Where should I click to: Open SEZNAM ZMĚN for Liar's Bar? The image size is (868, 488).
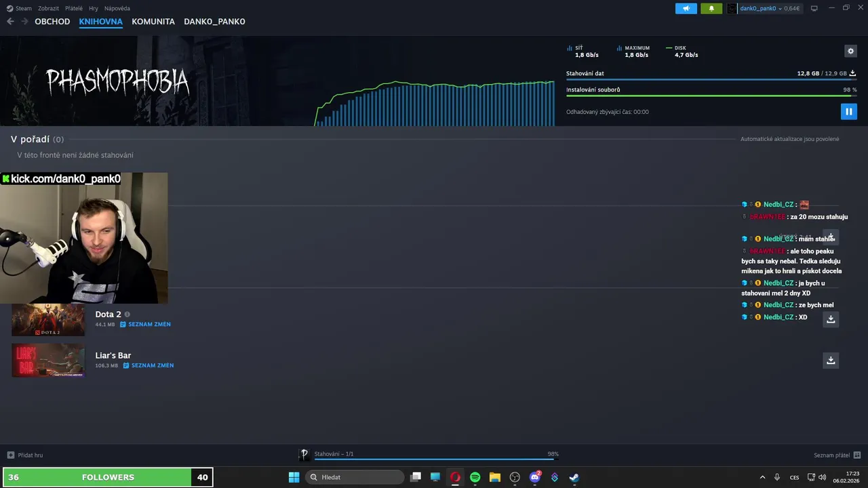click(x=149, y=365)
